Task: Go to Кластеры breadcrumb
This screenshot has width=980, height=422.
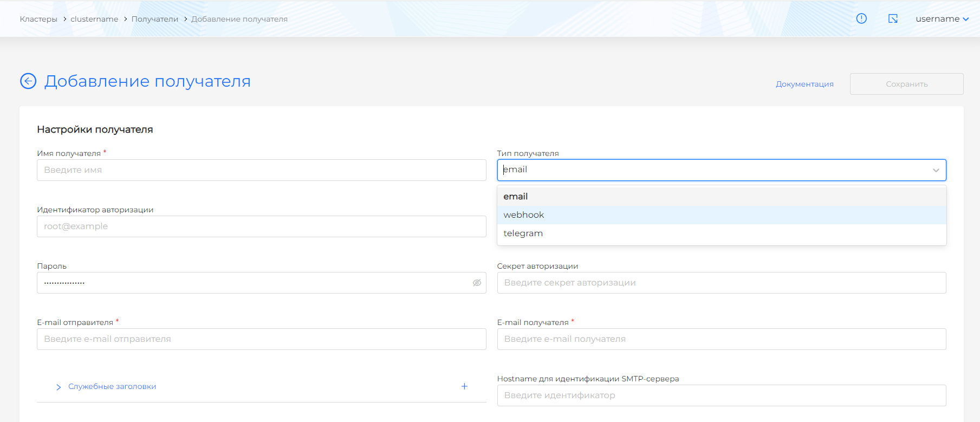Action: click(38, 19)
